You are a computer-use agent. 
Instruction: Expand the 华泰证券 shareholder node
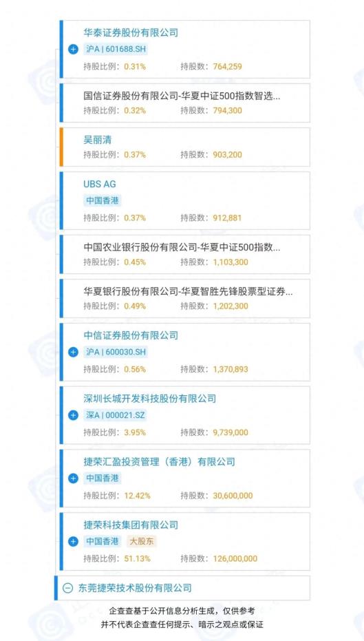click(73, 50)
